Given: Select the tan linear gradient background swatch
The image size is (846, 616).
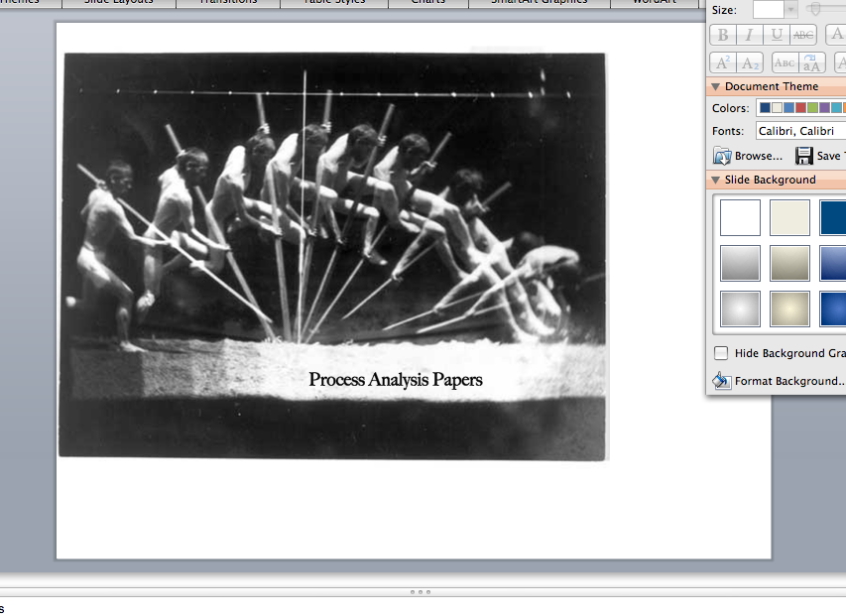Looking at the screenshot, I should click(789, 263).
